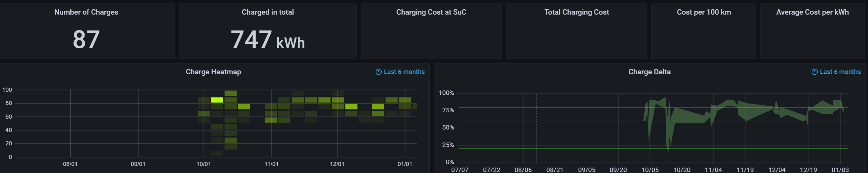Screen dimensions: 868x173
Task: Click the 75% label on Charge Delta y-axis
Action: (x=448, y=110)
